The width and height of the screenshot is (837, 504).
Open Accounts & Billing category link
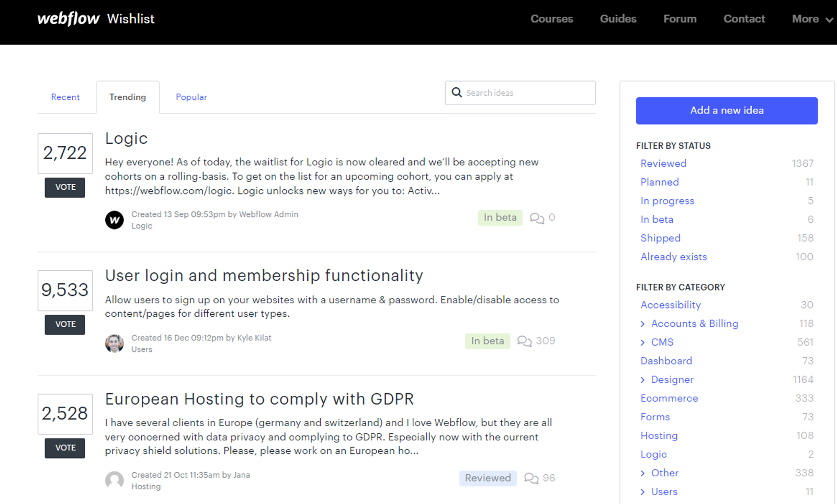point(695,324)
